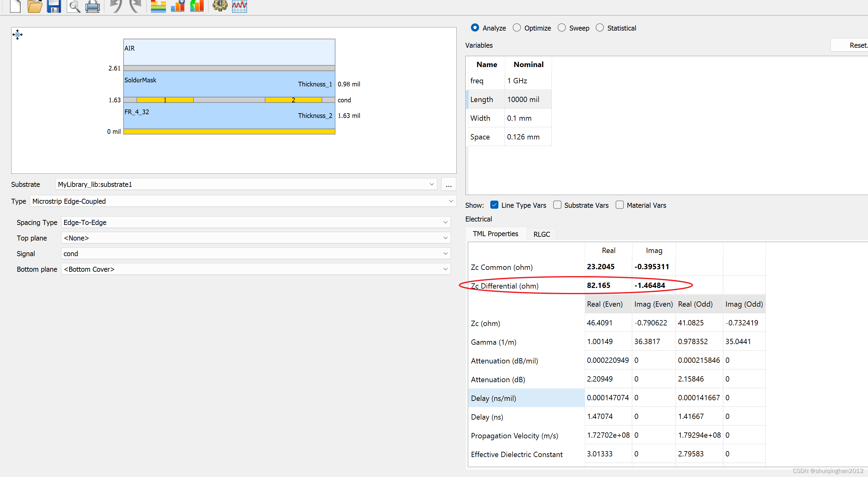868x477 pixels.
Task: Open the substrate layer stack editor icon
Action: point(158,6)
